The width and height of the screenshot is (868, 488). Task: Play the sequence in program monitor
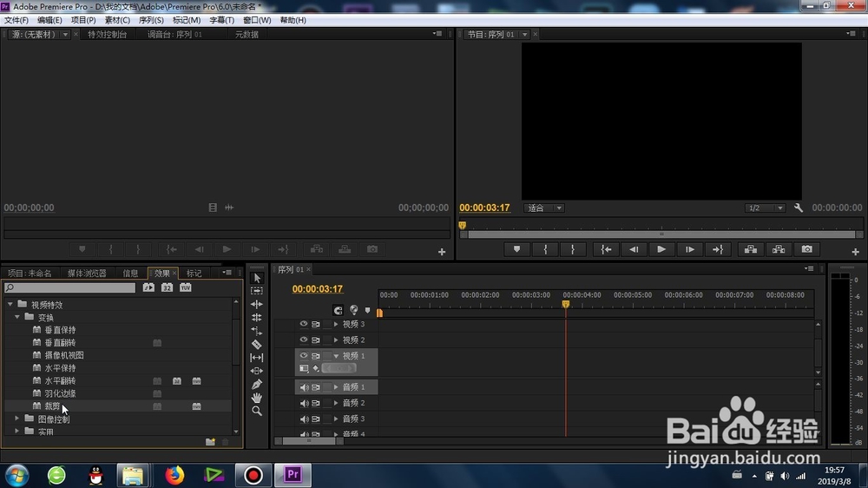[x=661, y=249]
